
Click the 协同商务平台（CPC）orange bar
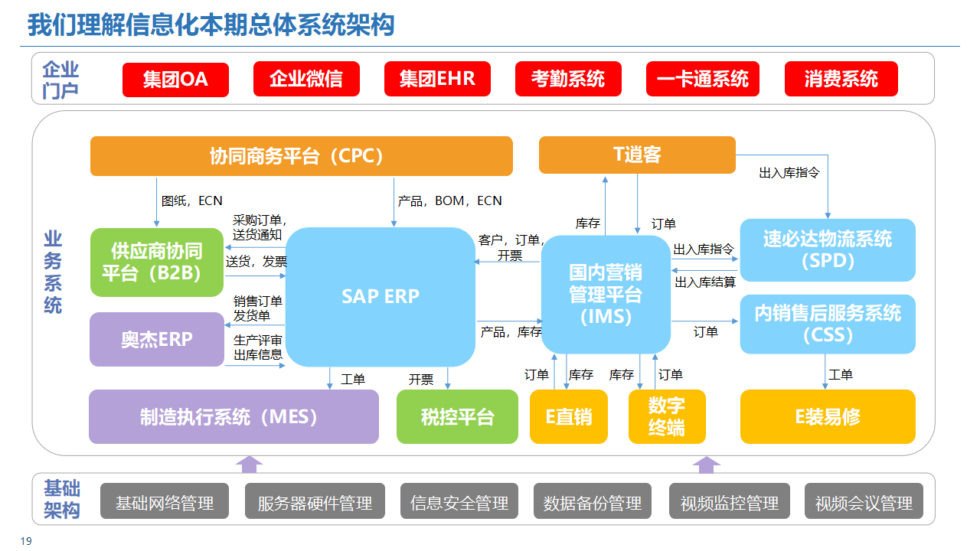(302, 156)
